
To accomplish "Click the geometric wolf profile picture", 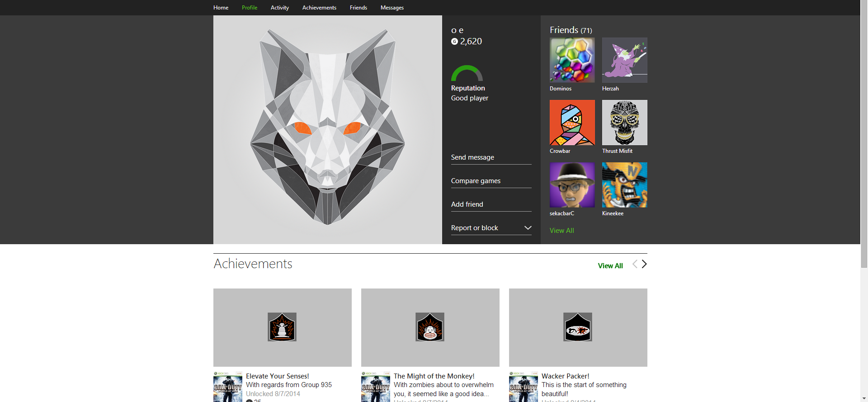I will coord(328,130).
